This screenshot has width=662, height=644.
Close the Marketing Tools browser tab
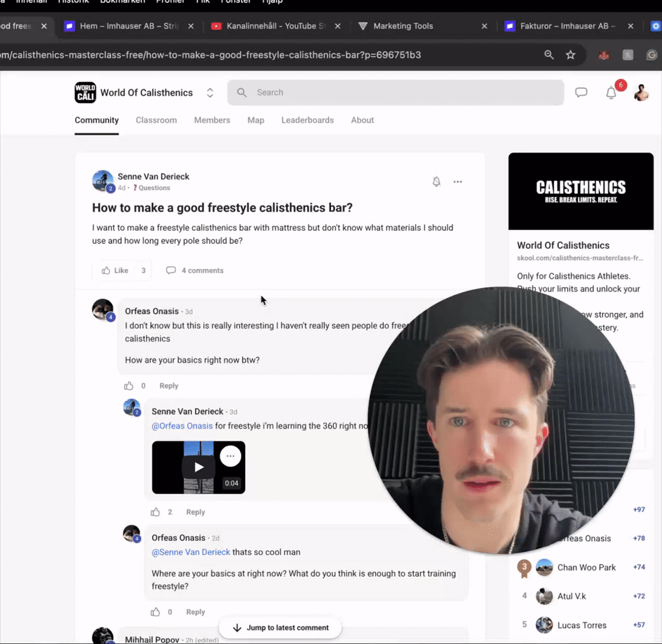point(484,26)
